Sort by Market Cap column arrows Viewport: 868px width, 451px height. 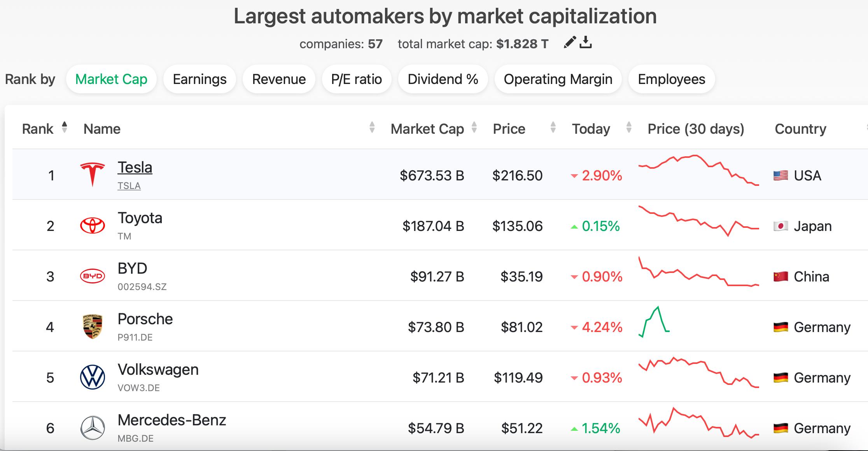pos(474,128)
